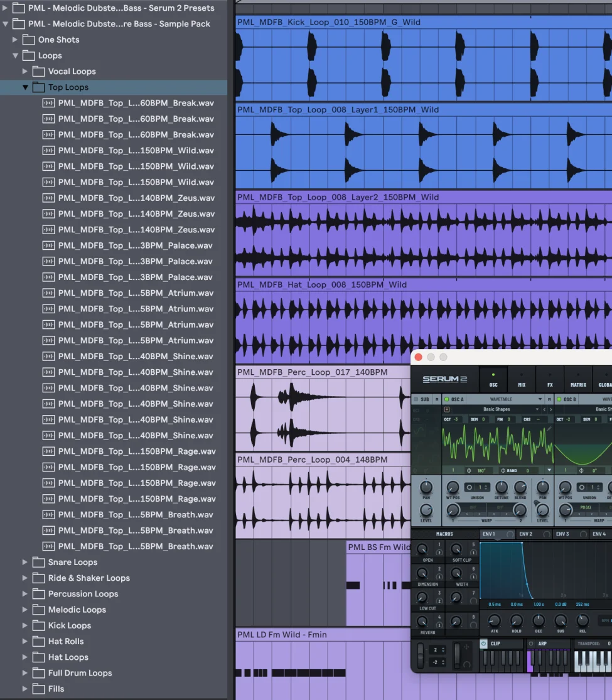Click the OSC A random phase icon
This screenshot has width=612, height=700.
tap(503, 470)
